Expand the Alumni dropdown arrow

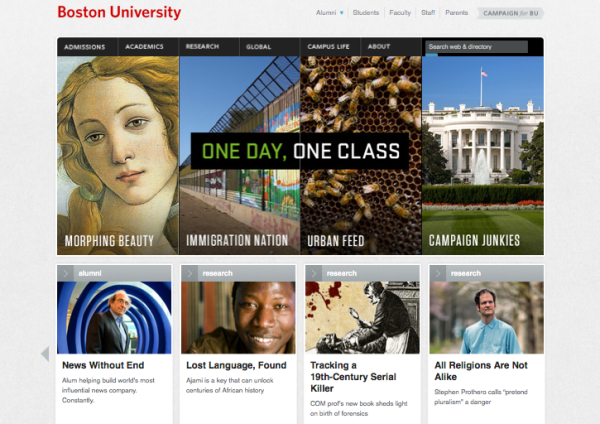tap(342, 13)
